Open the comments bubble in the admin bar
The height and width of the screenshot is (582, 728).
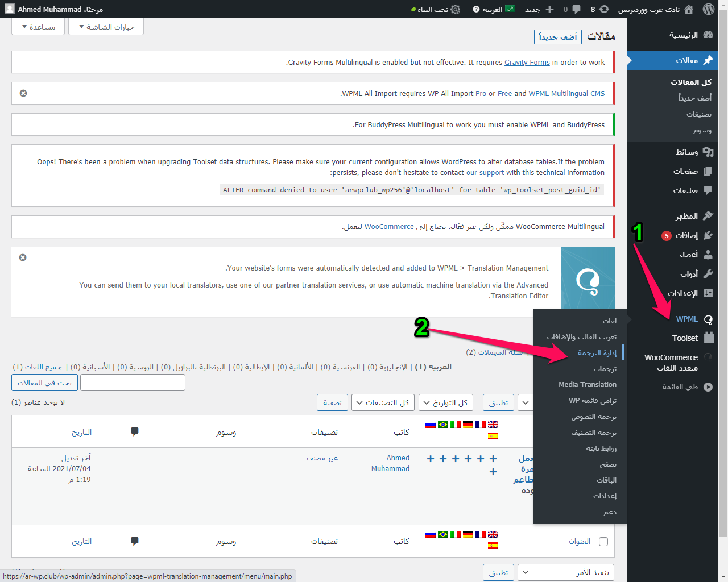tap(572, 9)
